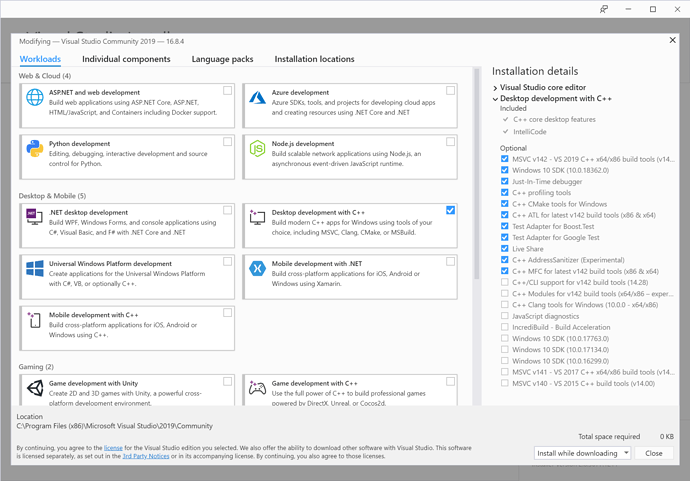Click the Game development with C++ controller icon
The image size is (690, 481).
coord(257,388)
